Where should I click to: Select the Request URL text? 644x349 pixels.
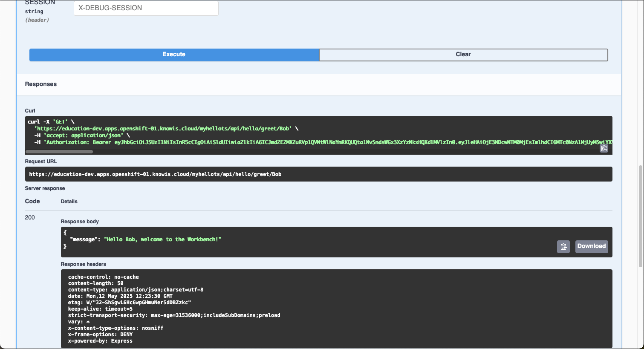155,174
